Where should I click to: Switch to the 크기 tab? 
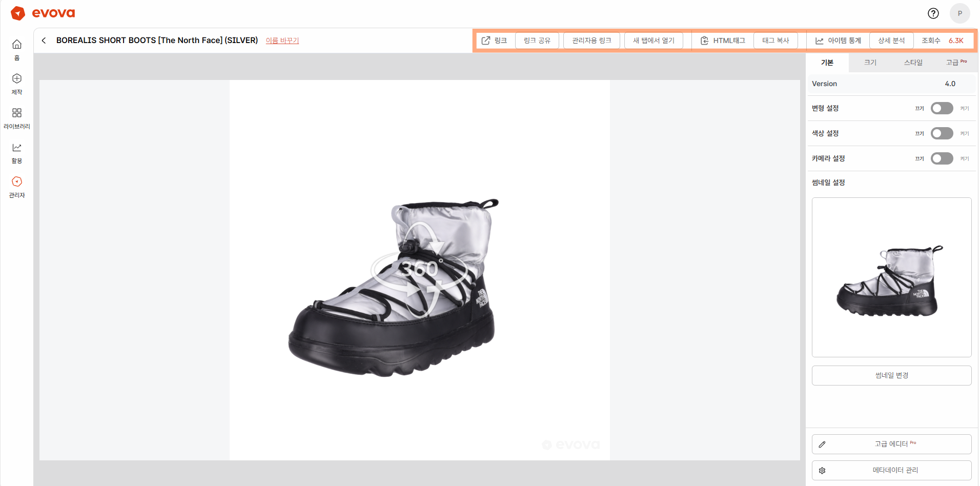pos(870,63)
